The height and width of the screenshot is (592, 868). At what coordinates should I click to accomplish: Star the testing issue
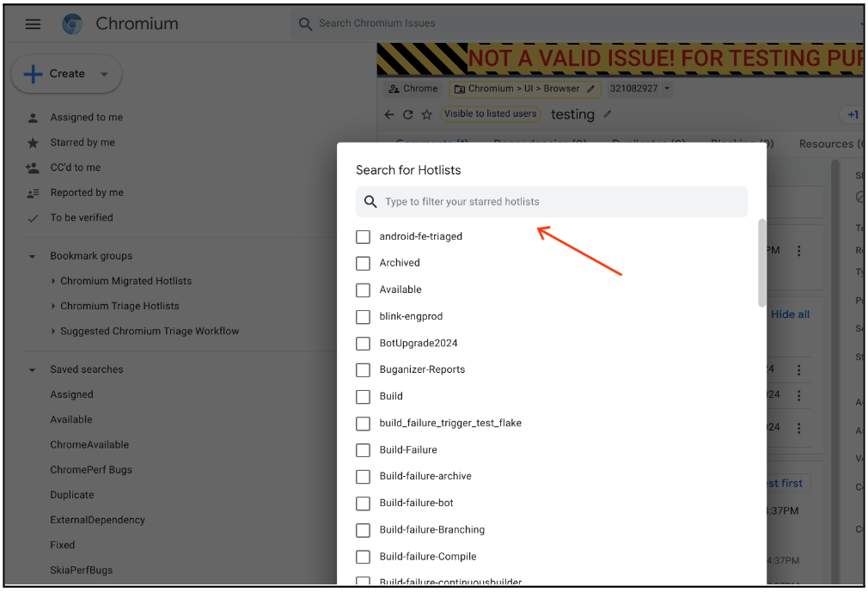pyautogui.click(x=426, y=114)
